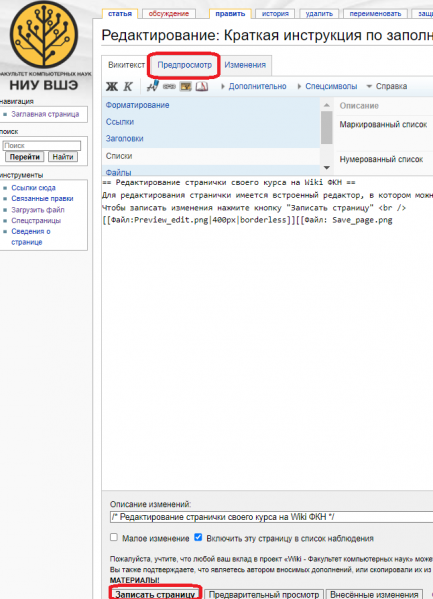Open the история page tab
The height and width of the screenshot is (599, 433).
[x=275, y=14]
